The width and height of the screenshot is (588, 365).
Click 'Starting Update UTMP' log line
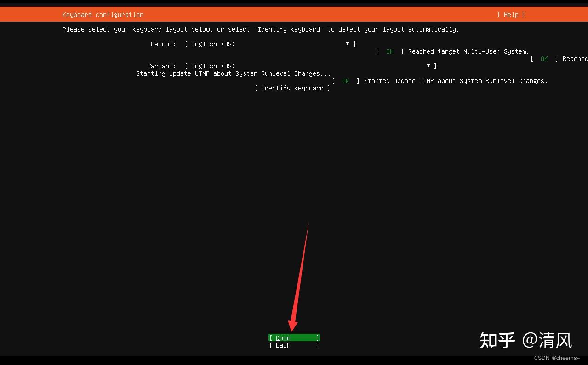(x=233, y=73)
